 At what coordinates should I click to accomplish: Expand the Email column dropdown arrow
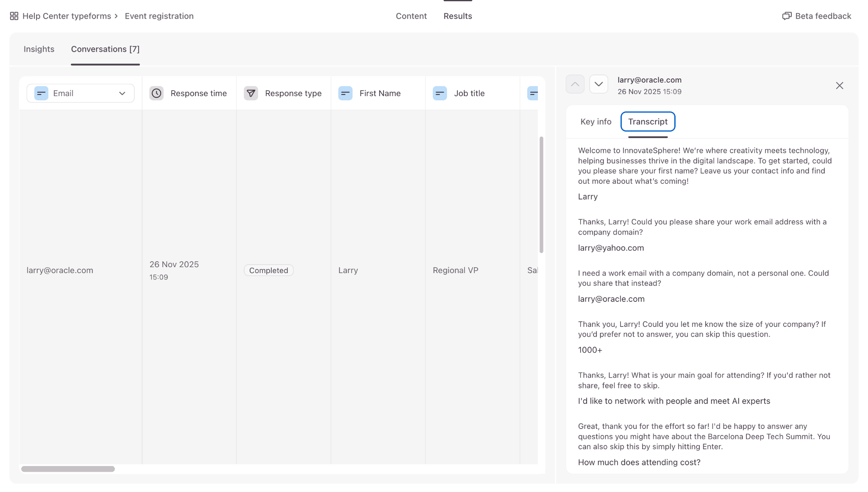tap(122, 94)
